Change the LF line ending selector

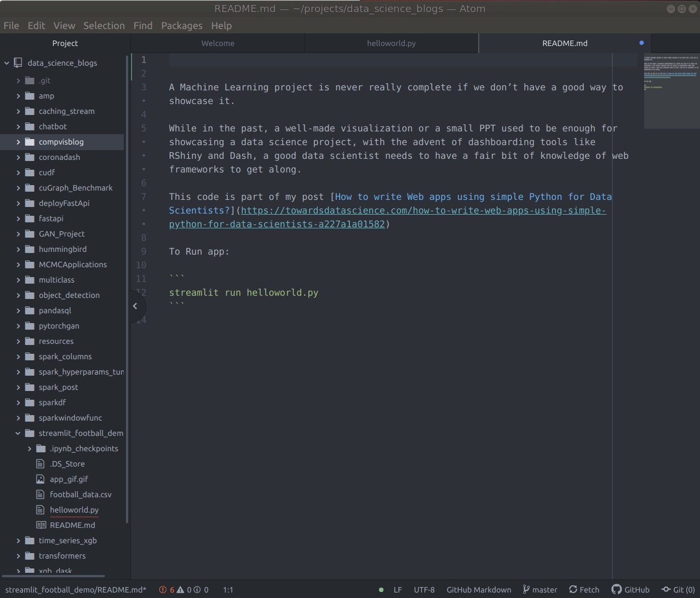(398, 590)
